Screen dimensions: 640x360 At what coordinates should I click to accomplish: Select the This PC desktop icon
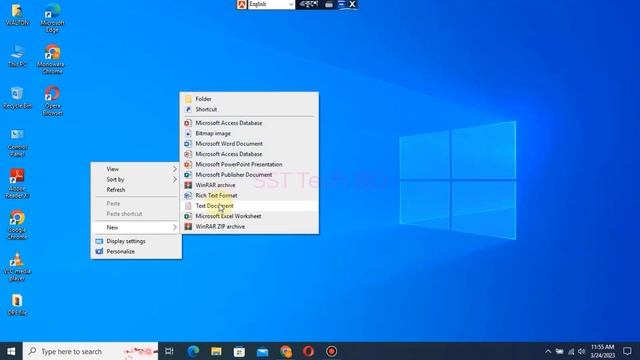pyautogui.click(x=17, y=56)
